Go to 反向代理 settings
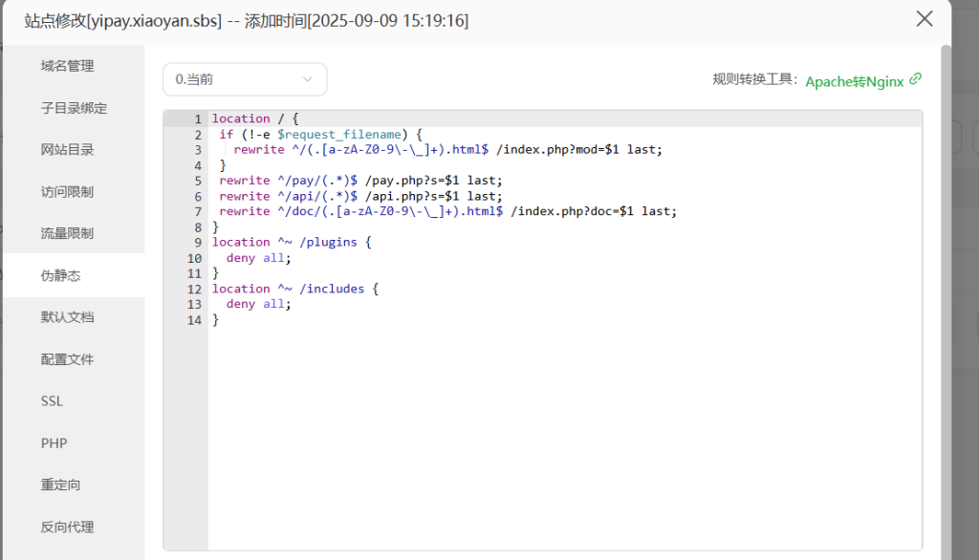 (x=67, y=527)
